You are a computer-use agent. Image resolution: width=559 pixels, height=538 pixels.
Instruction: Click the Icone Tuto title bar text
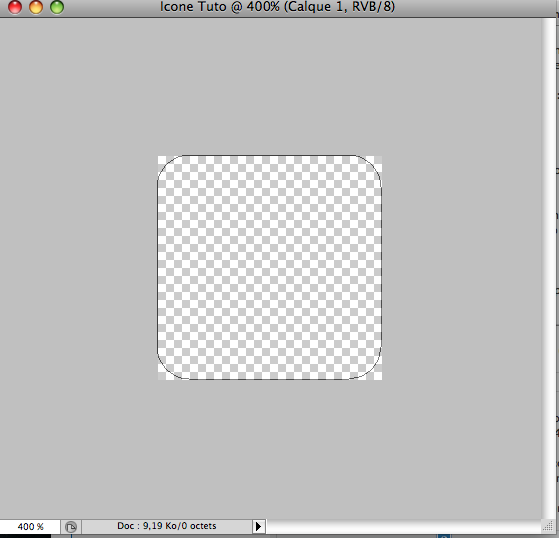coord(277,7)
